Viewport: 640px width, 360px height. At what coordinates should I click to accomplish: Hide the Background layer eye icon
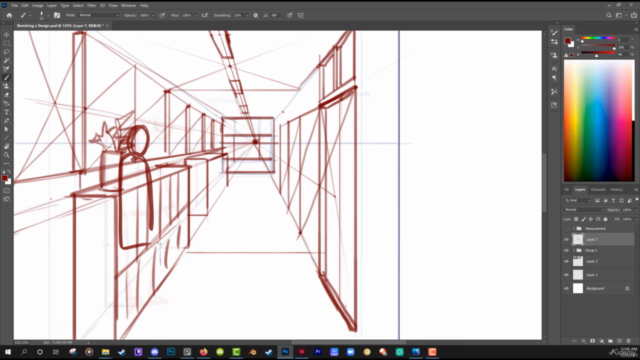(x=567, y=288)
